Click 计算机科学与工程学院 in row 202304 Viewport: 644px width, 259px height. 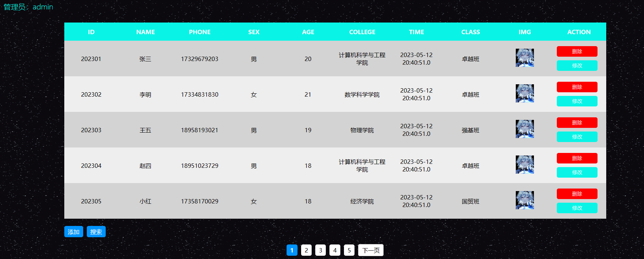(x=362, y=166)
